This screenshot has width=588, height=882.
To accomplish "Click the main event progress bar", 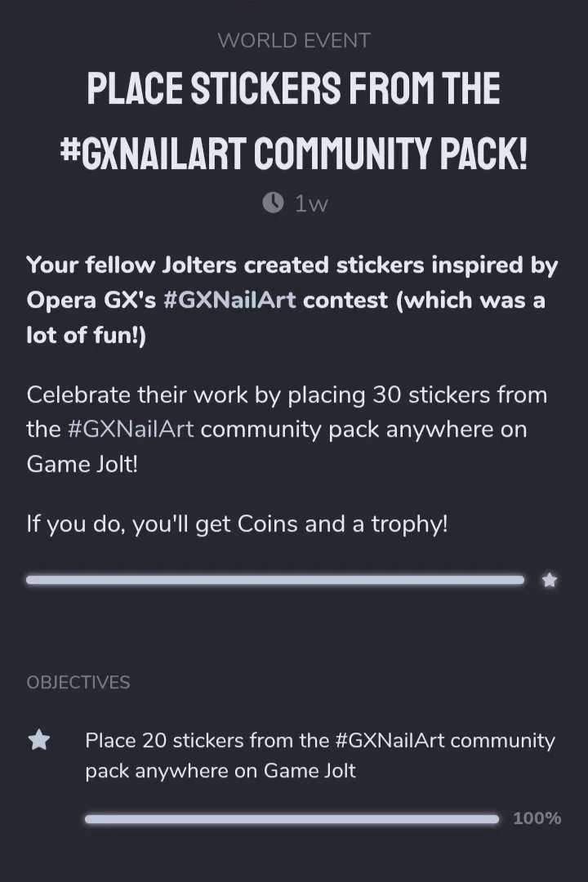I will tap(274, 580).
